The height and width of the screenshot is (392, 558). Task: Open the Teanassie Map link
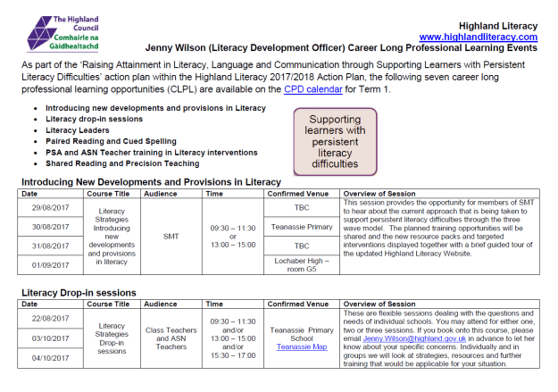click(x=302, y=348)
